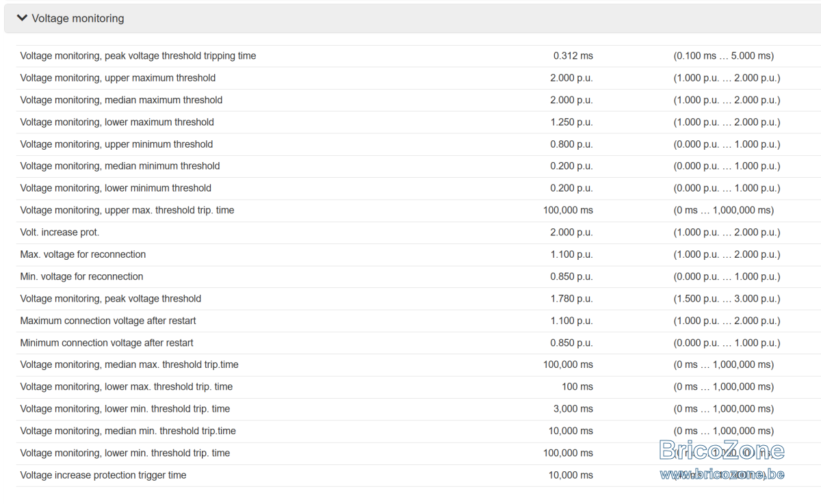Select lower max. threshold trip time 100 ms
The width and height of the screenshot is (821, 504).
(x=577, y=387)
